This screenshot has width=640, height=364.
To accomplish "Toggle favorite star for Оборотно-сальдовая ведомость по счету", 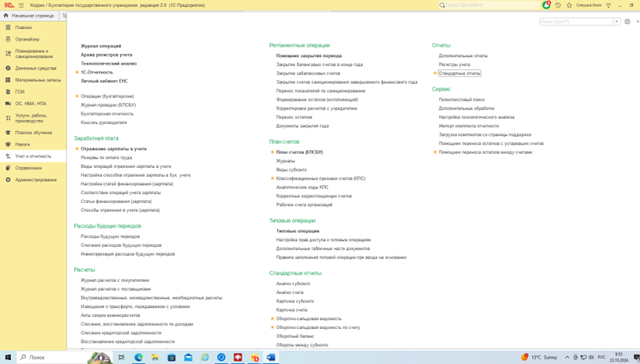I will pos(272,327).
